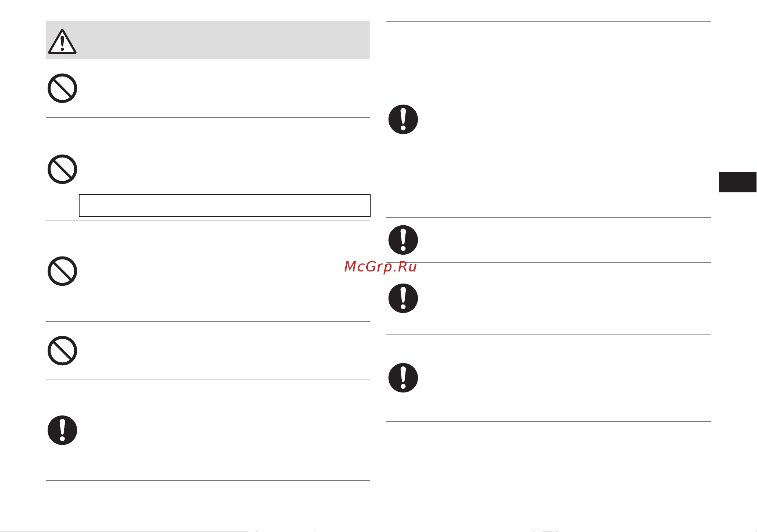Open the McGrp.Ru watermark link

pyautogui.click(x=381, y=267)
